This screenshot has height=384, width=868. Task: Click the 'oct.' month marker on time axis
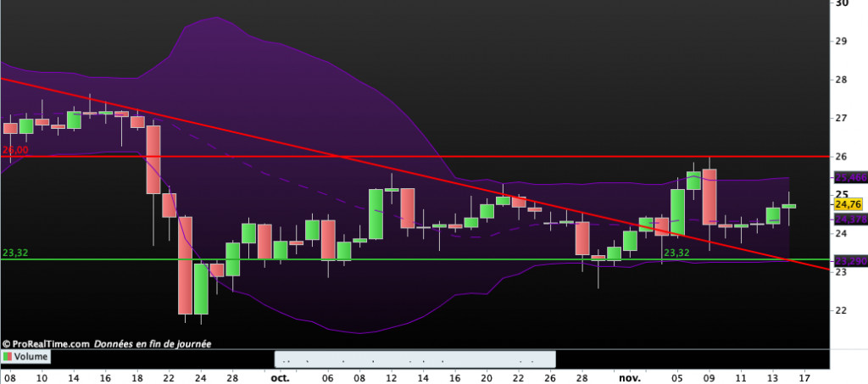(279, 377)
